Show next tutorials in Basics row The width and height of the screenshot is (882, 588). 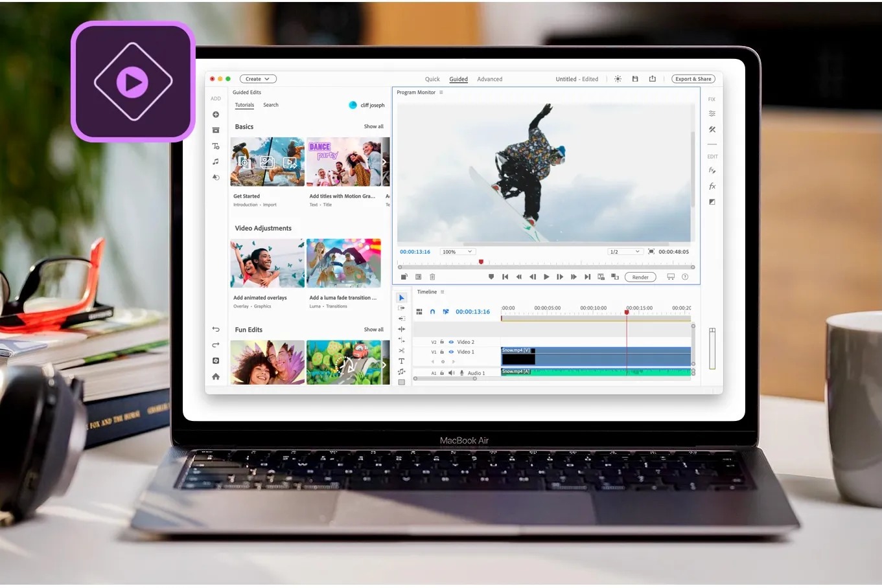[x=384, y=162]
